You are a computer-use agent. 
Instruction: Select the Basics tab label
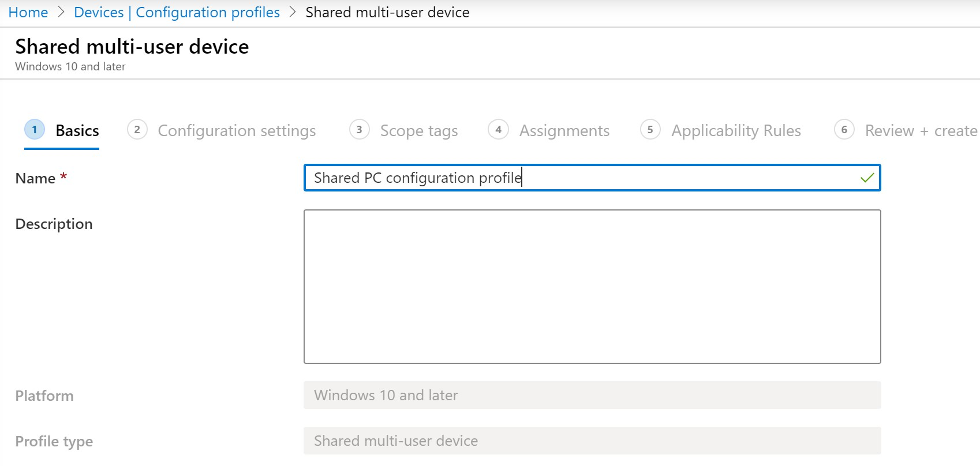coord(77,131)
